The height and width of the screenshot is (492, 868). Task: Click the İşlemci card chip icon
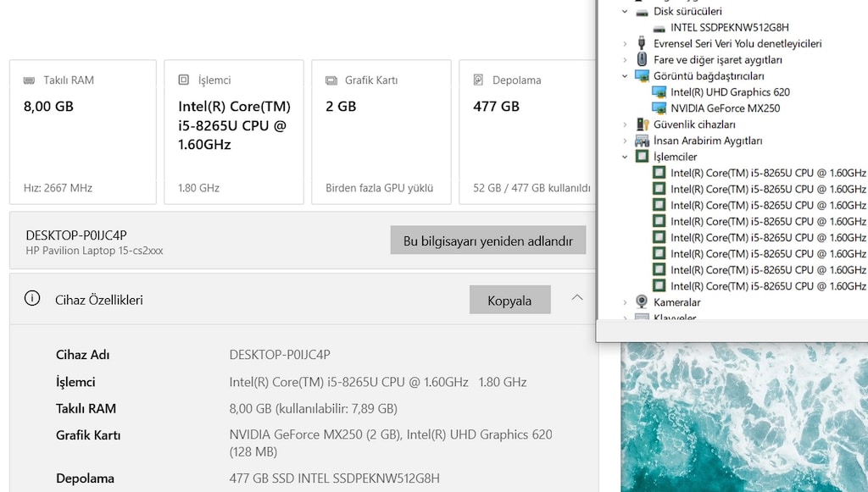(x=184, y=80)
